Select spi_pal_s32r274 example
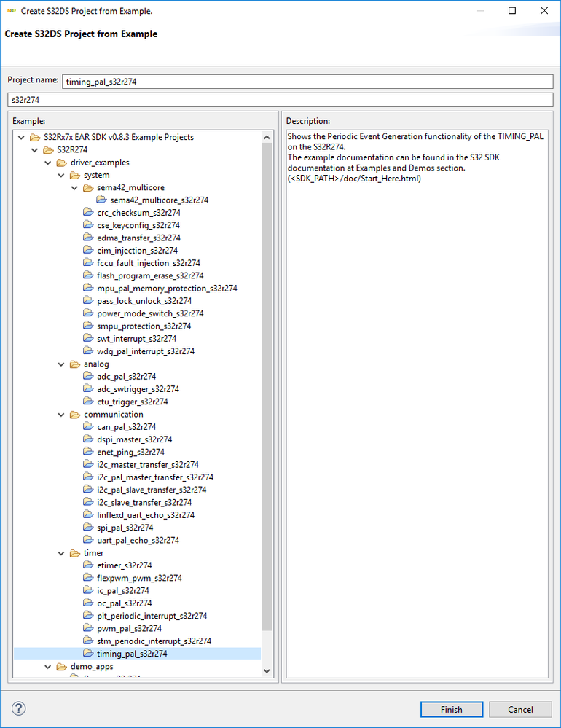Screen dimensions: 561x728 point(125,527)
